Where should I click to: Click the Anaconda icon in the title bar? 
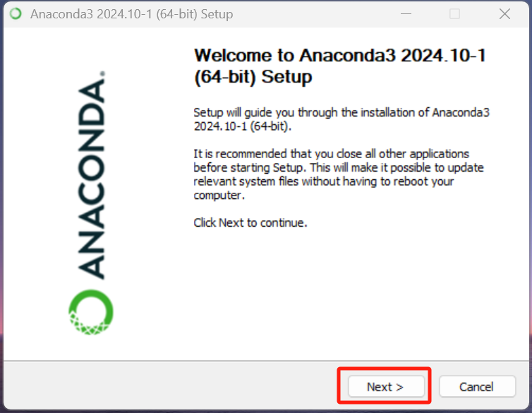16,13
